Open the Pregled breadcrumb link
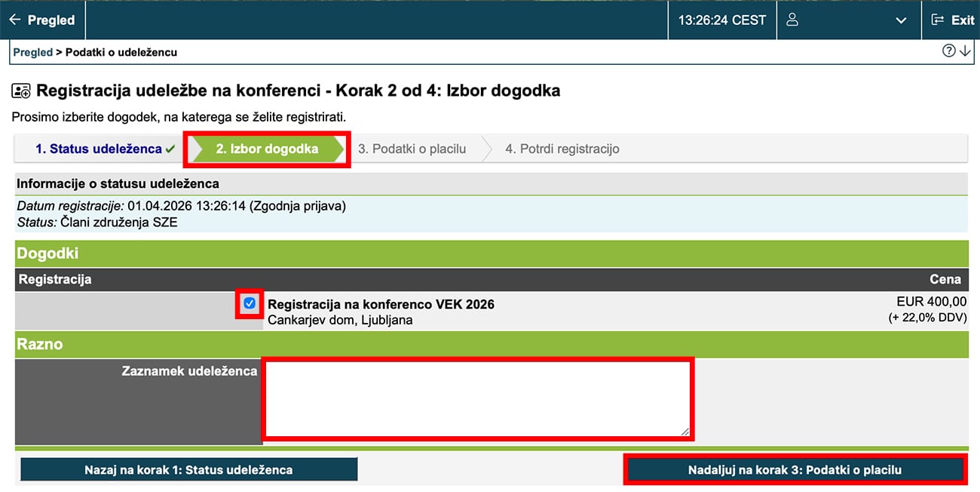This screenshot has height=492, width=980. [x=32, y=52]
